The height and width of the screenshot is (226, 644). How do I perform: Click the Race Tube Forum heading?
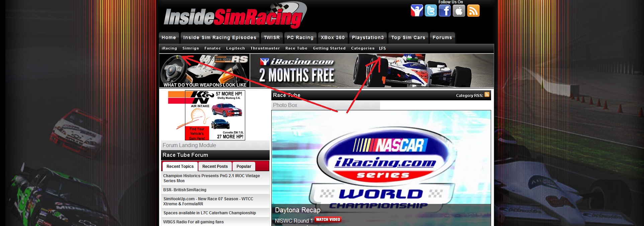[x=185, y=155]
